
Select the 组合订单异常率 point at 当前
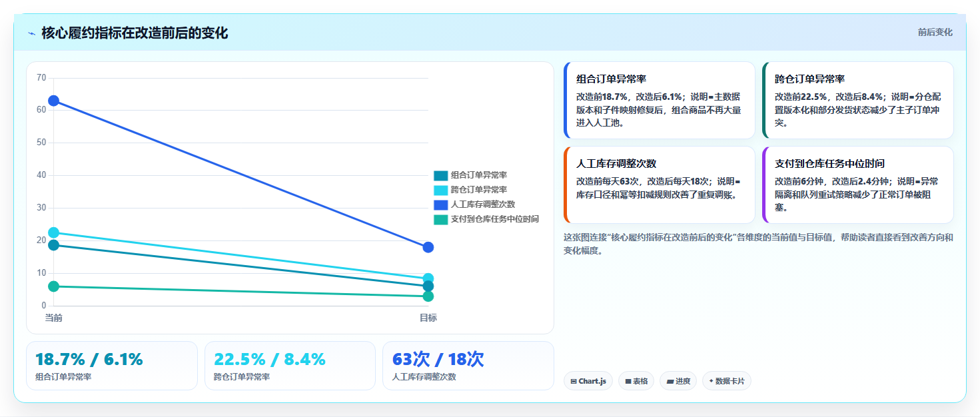(54, 245)
